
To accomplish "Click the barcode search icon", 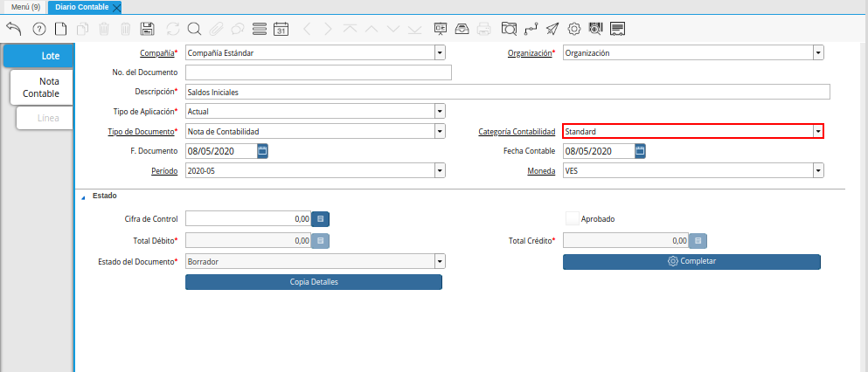I will pyautogui.click(x=595, y=29).
